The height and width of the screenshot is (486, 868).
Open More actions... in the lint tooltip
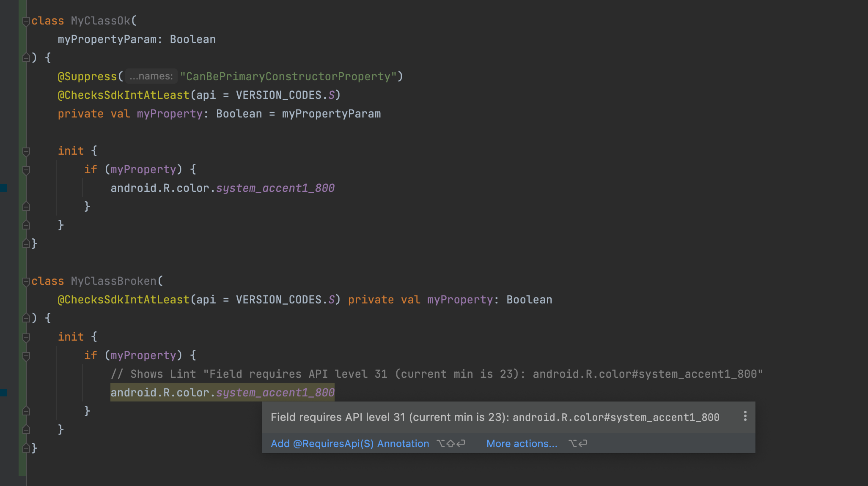click(522, 443)
